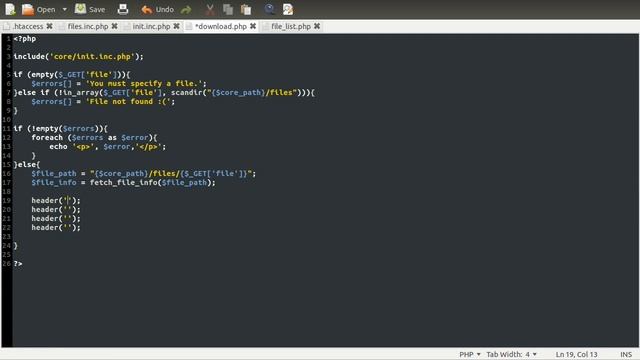Click the foreach ($errors as $error) line
This screenshot has height=360, width=640.
coord(94,138)
